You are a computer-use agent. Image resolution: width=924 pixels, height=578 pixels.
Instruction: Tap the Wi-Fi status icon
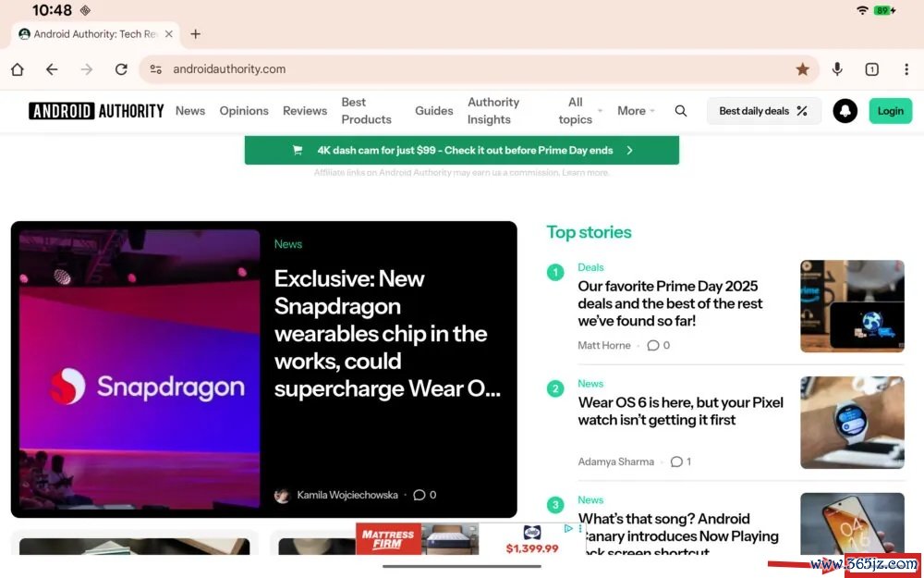pyautogui.click(x=862, y=10)
